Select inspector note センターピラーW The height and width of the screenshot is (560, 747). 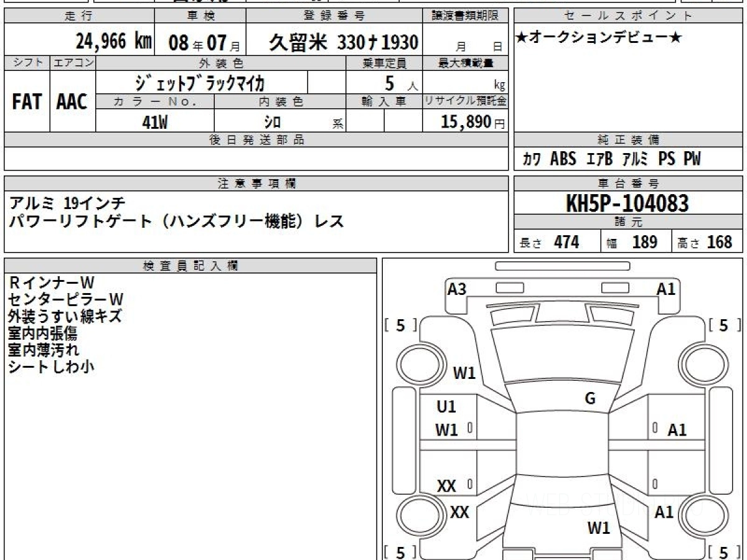pos(66,299)
